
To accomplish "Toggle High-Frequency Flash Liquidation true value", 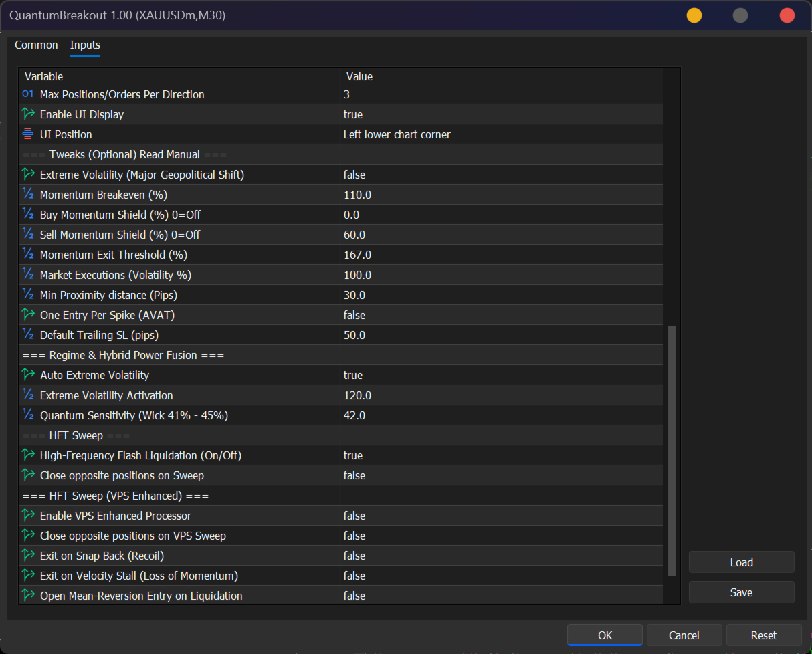I will tap(501, 455).
